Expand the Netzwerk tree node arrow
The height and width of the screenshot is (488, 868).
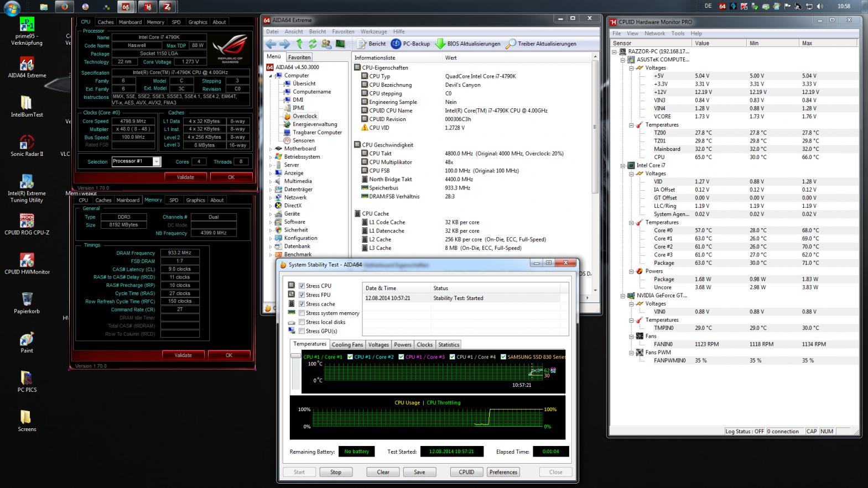(x=271, y=197)
